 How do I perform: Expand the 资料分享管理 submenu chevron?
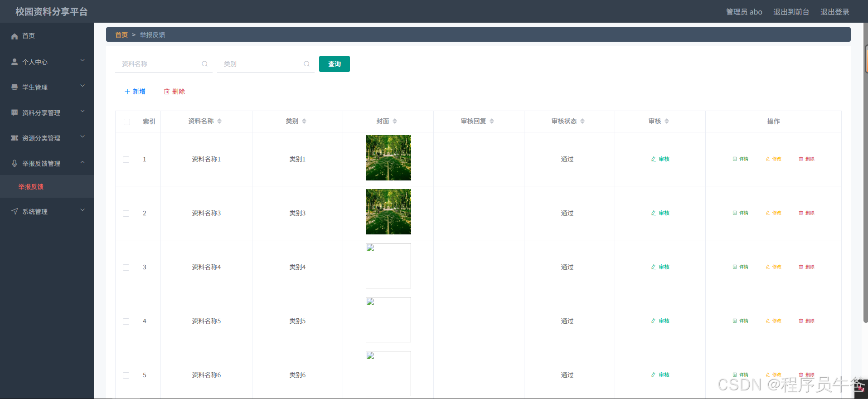coord(82,111)
